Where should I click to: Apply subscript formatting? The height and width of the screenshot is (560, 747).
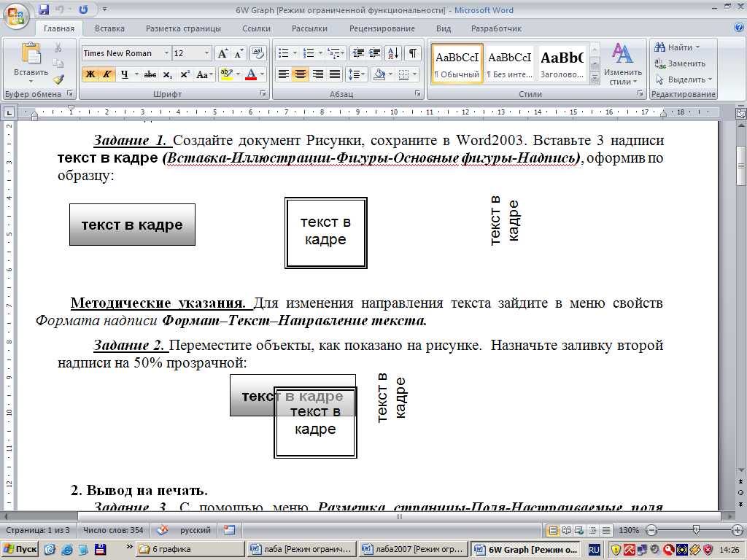[x=167, y=74]
